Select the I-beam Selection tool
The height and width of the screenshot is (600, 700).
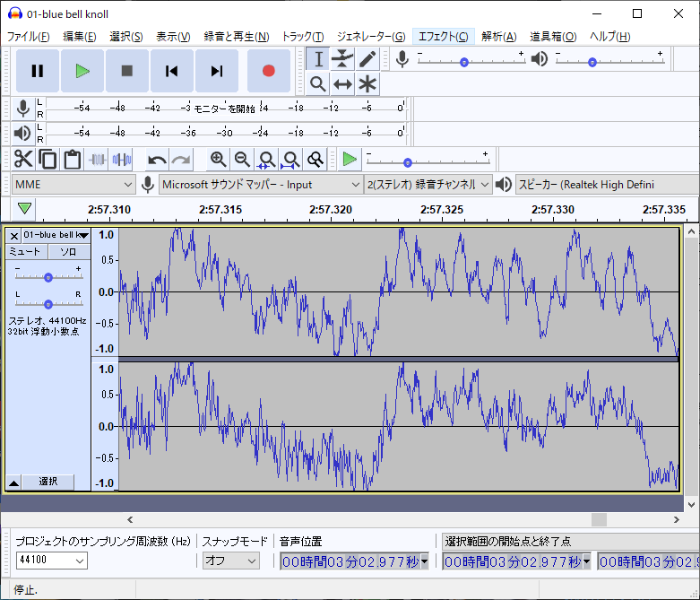click(x=318, y=59)
